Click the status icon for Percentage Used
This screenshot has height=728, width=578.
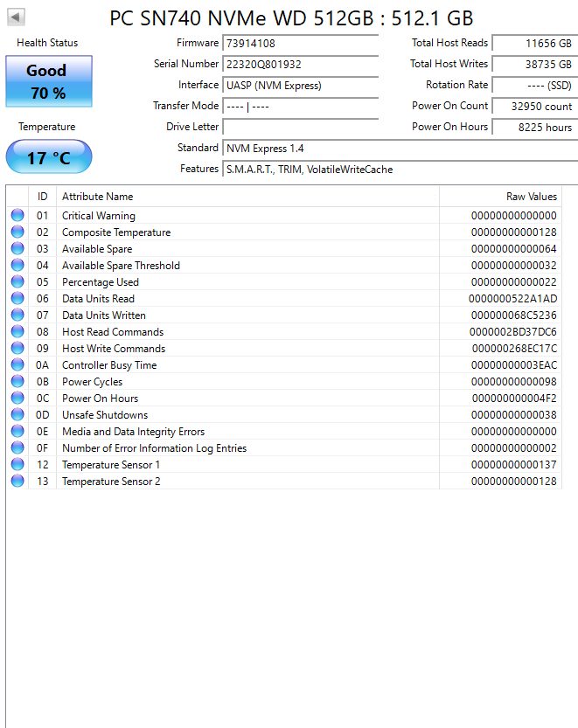point(17,281)
